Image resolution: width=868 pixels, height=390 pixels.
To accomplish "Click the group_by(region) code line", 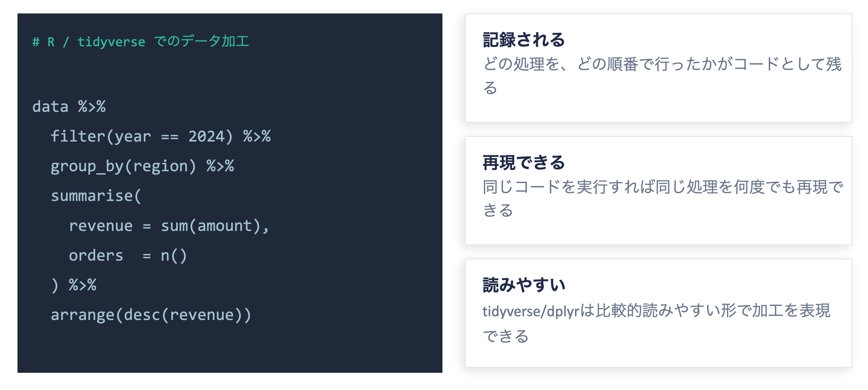I will 142,166.
